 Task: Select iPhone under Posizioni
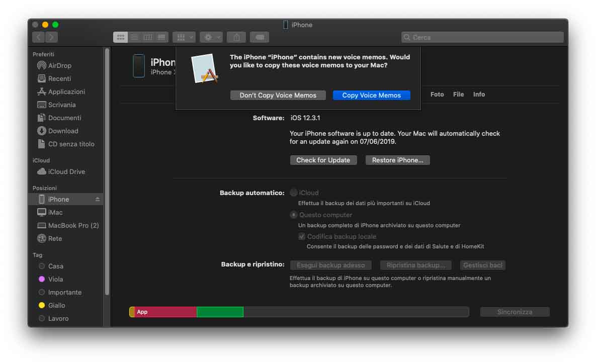tap(65, 199)
